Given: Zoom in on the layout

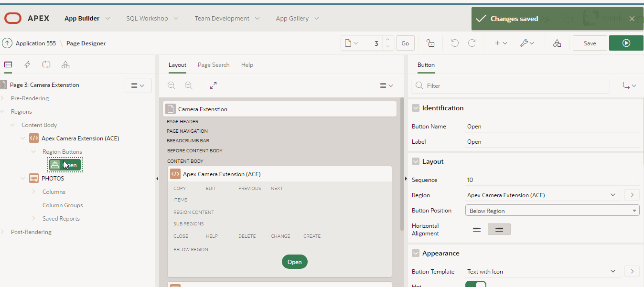Looking at the screenshot, I should click(x=189, y=85).
